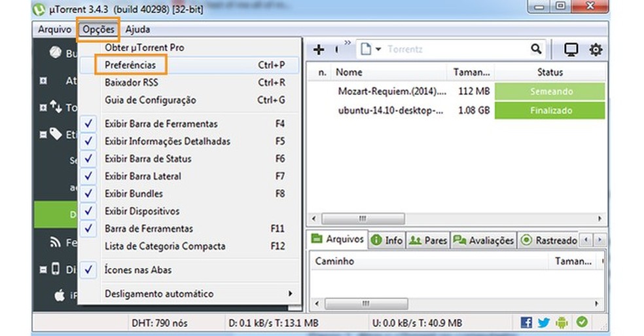Viewport: 644px width, 336px height.
Task: Collapse the devices sidebar tree node
Action: tap(43, 270)
